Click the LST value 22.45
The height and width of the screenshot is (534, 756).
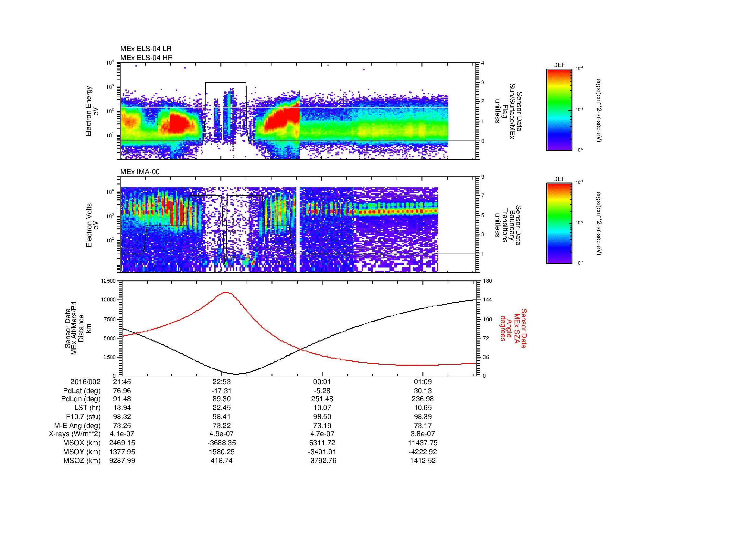222,408
